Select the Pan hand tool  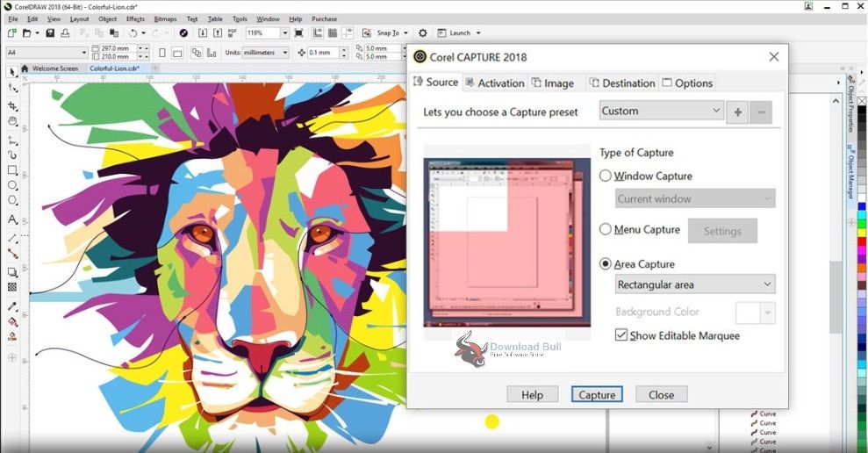(12, 121)
